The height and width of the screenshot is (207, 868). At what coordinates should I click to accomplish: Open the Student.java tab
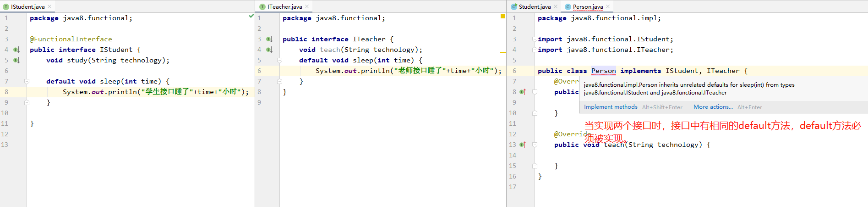[535, 7]
